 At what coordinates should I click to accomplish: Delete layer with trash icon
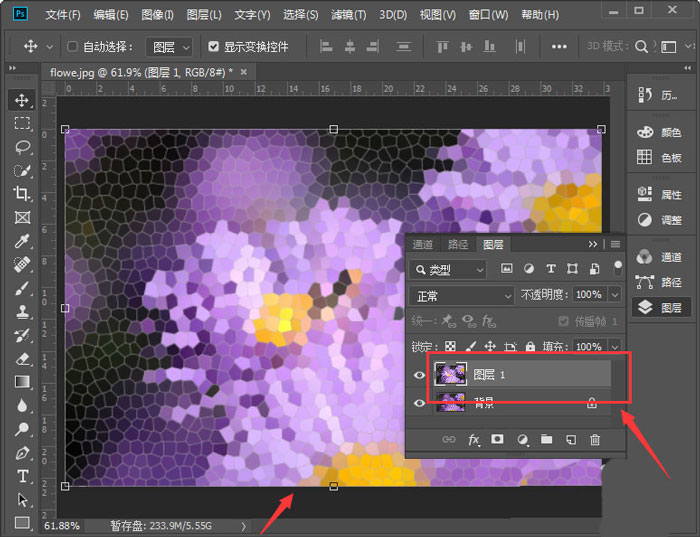click(x=595, y=440)
